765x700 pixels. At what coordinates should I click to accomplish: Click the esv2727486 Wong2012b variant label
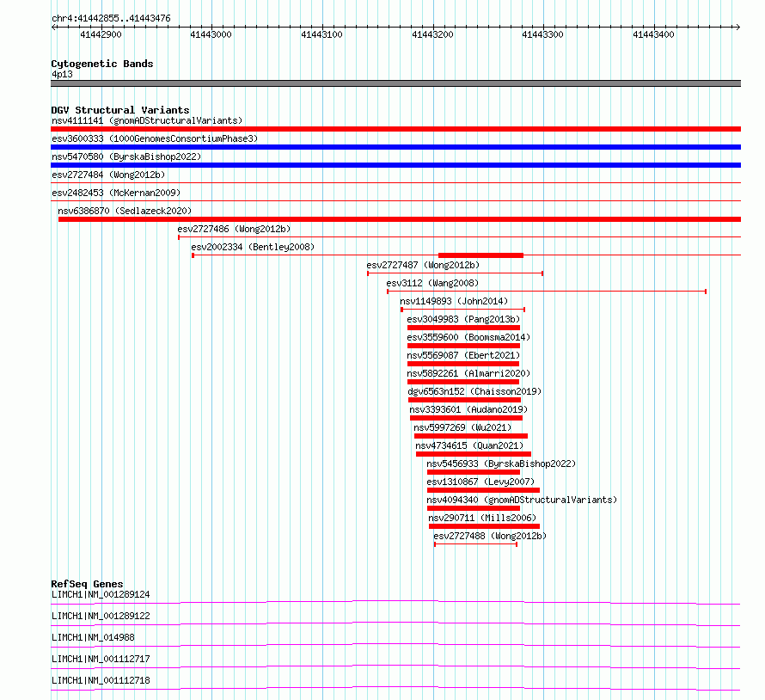(x=234, y=229)
